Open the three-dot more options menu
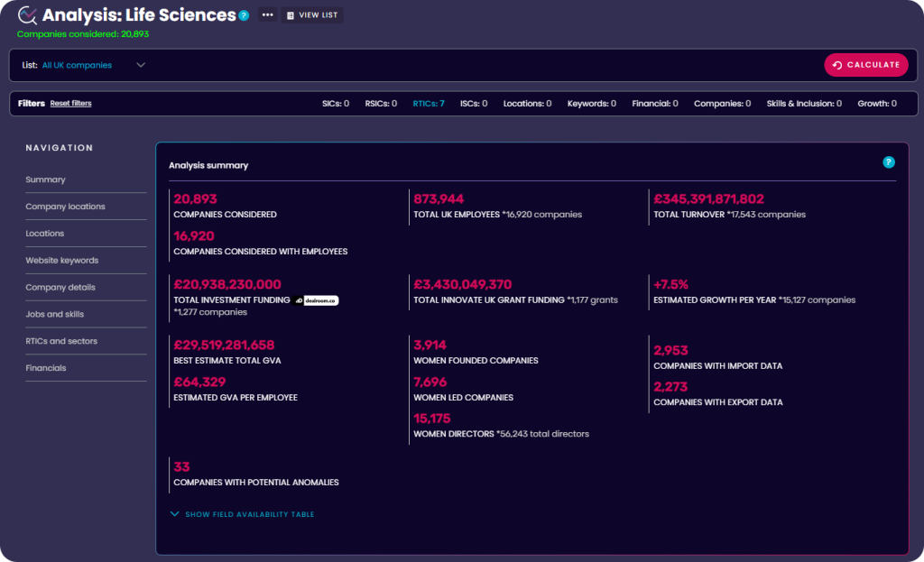924x562 pixels. click(x=267, y=15)
